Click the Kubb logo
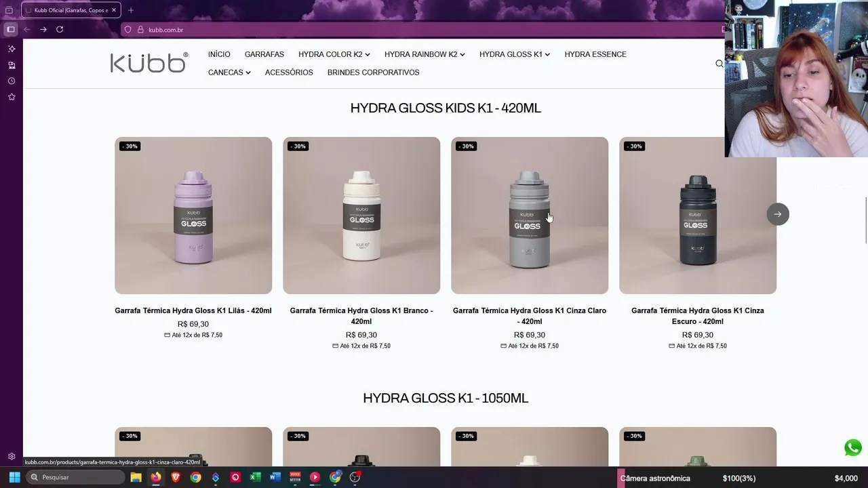 [149, 62]
